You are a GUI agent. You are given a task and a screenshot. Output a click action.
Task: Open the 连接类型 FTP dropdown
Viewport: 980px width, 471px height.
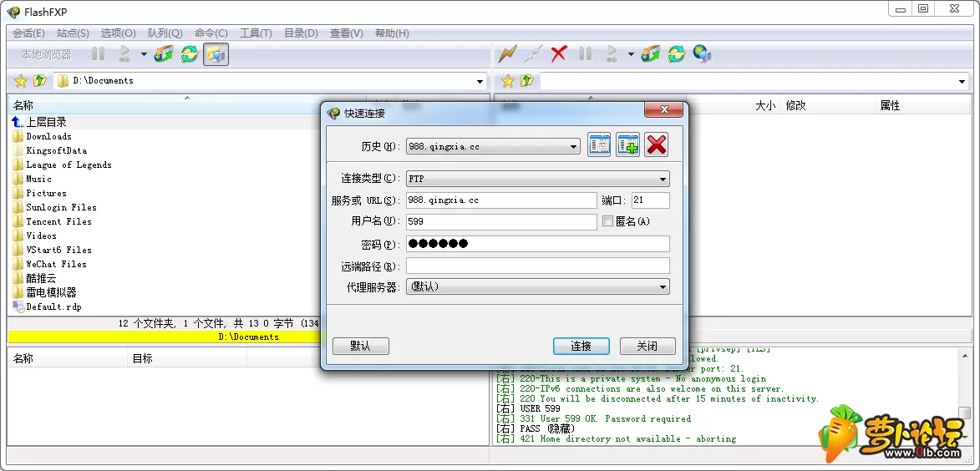pos(663,180)
